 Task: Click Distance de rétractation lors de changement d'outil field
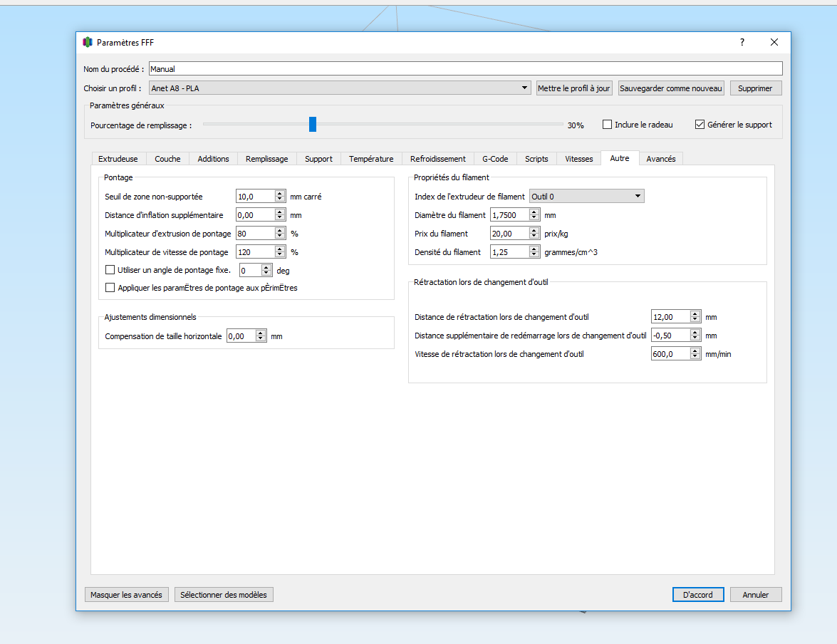pyautogui.click(x=670, y=317)
